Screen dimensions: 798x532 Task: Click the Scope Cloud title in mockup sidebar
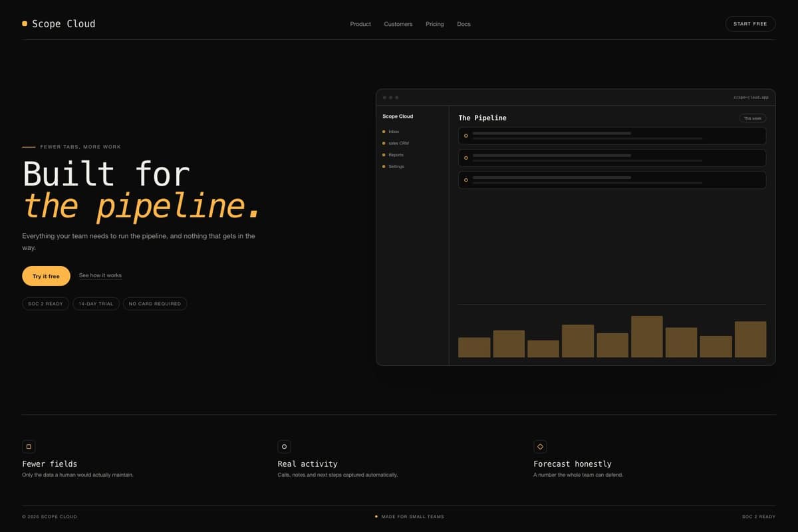pos(398,116)
